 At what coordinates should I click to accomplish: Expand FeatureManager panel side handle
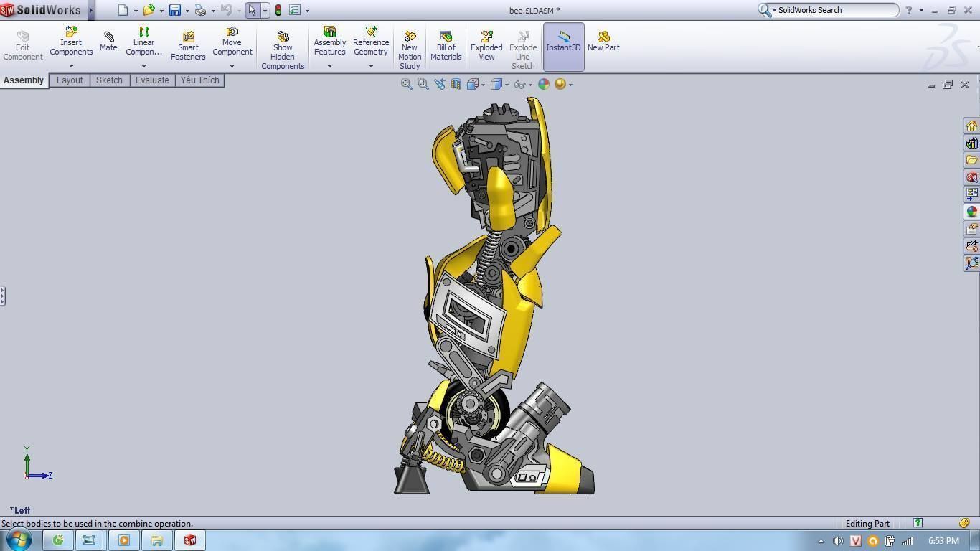coord(3,296)
